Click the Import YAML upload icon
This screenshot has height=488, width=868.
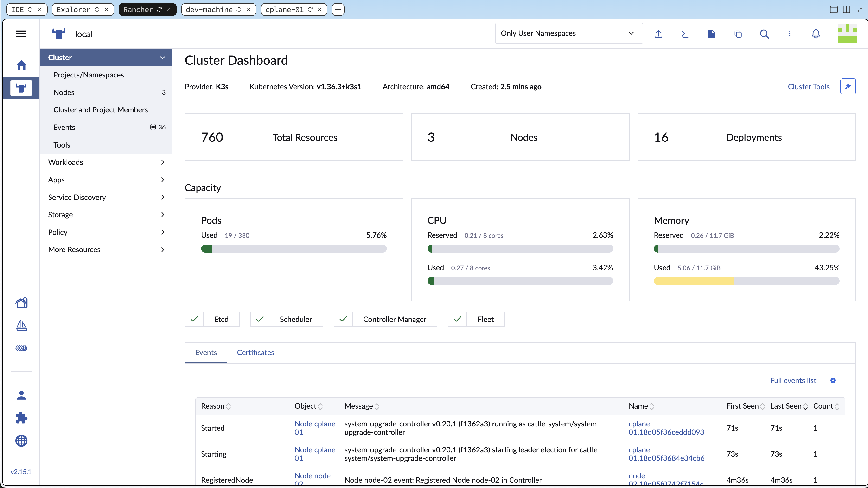pos(659,34)
